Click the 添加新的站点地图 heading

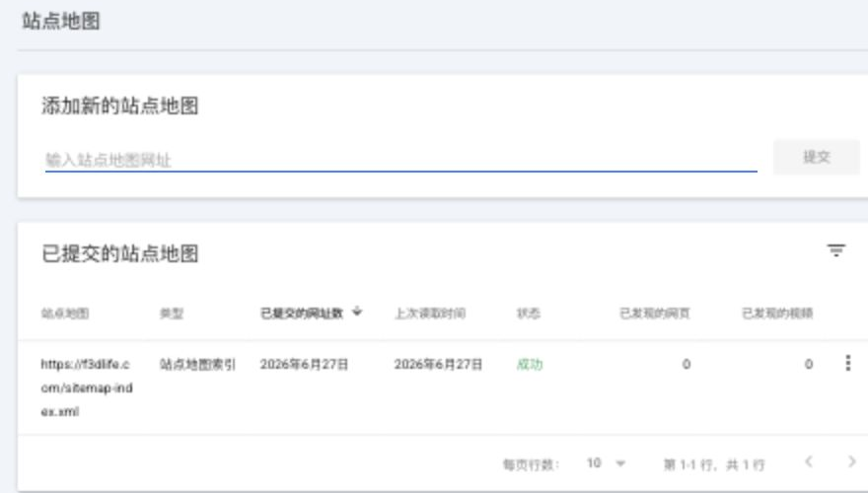pyautogui.click(x=119, y=106)
